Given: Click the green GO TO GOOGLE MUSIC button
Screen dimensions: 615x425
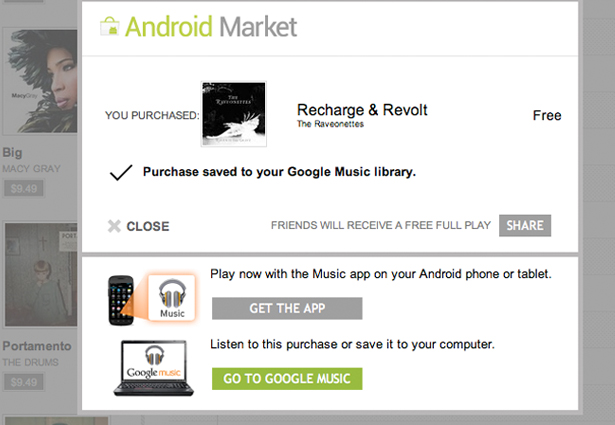Looking at the screenshot, I should coord(287,379).
